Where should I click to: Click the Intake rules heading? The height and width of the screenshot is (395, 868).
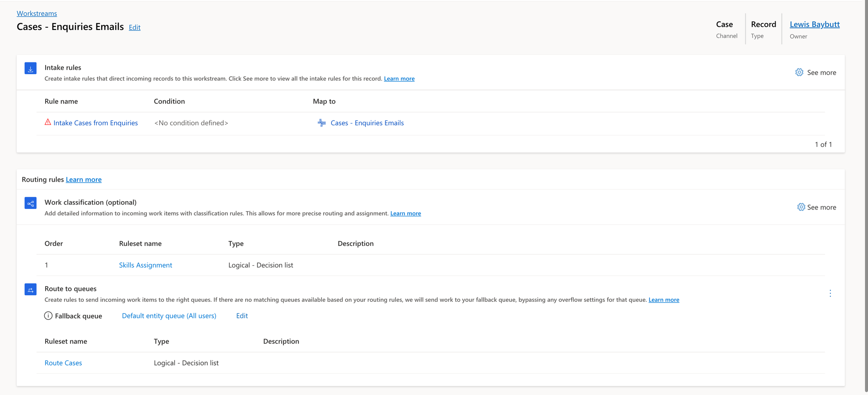click(x=63, y=67)
